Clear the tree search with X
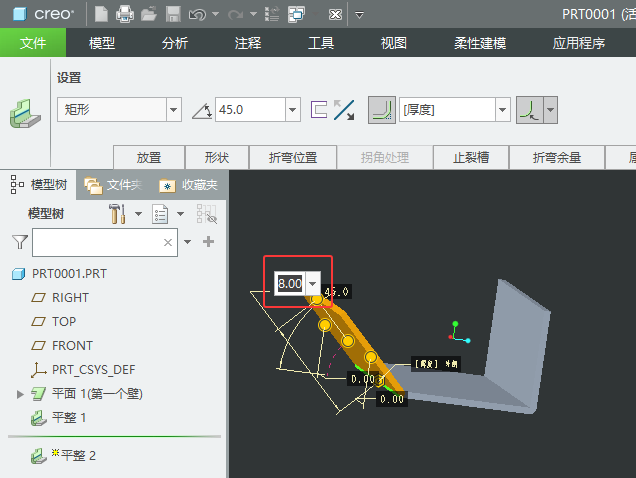The height and width of the screenshot is (478, 636). [x=168, y=242]
